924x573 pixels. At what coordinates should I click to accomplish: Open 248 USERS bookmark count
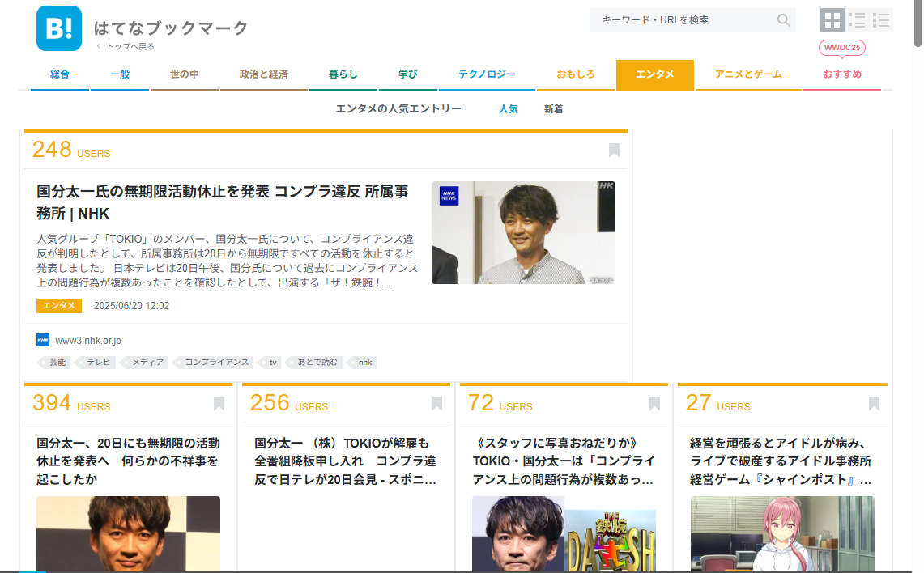tap(71, 151)
